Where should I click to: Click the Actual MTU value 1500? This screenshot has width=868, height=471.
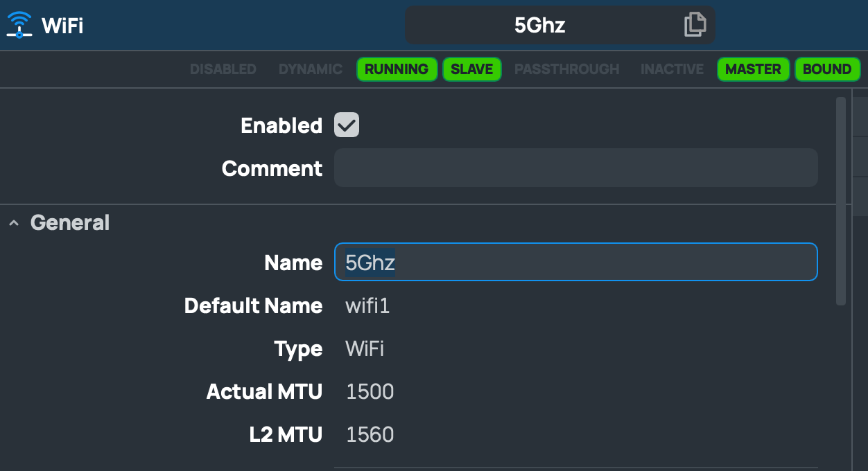370,392
